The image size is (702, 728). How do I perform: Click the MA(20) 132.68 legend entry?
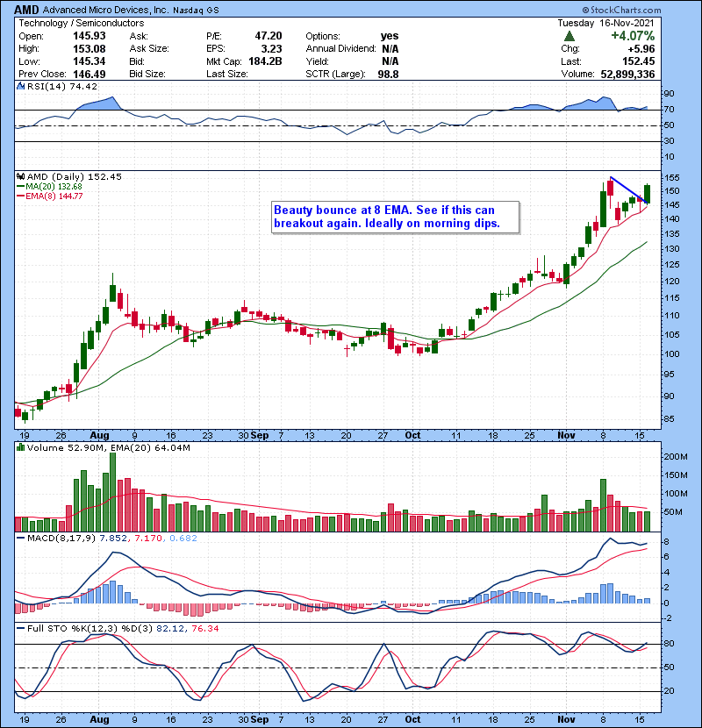pyautogui.click(x=49, y=186)
